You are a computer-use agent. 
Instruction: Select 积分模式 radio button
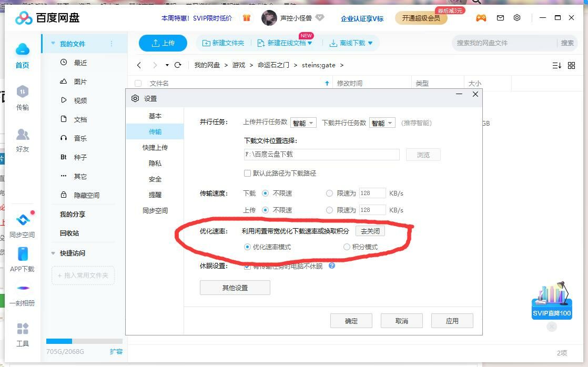coord(347,247)
